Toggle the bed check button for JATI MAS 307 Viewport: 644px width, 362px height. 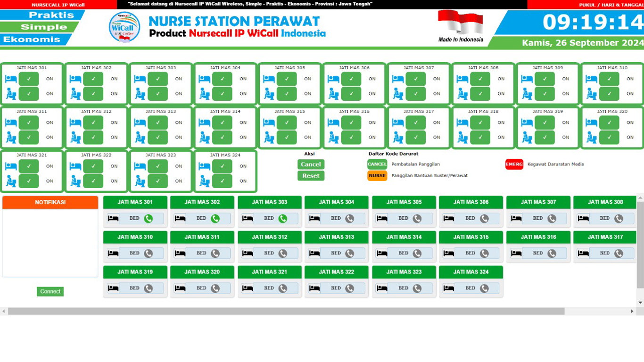(415, 79)
